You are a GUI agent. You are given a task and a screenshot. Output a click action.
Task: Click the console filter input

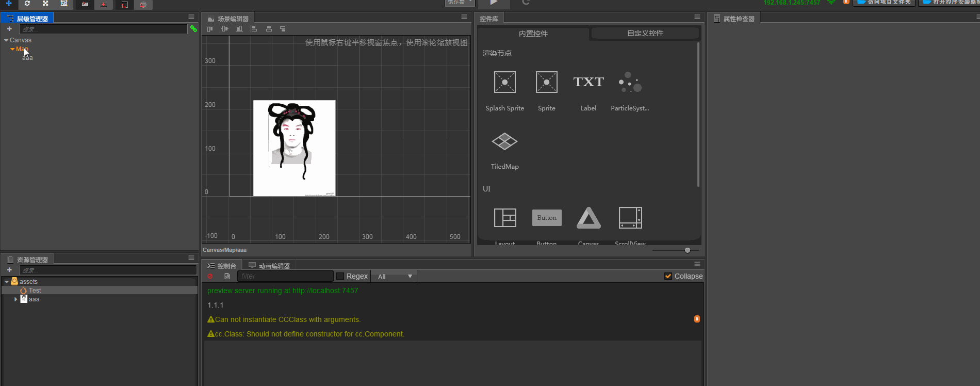point(285,276)
